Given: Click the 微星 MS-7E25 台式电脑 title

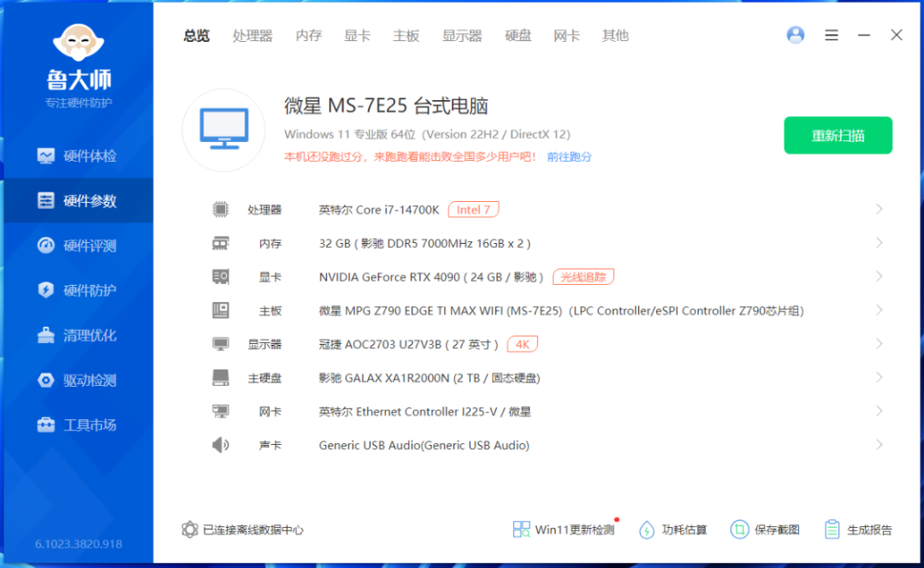Looking at the screenshot, I should 386,106.
